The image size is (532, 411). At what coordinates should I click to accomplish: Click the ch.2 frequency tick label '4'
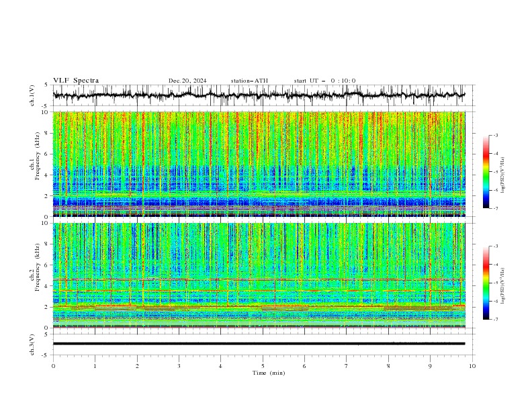[x=46, y=286]
